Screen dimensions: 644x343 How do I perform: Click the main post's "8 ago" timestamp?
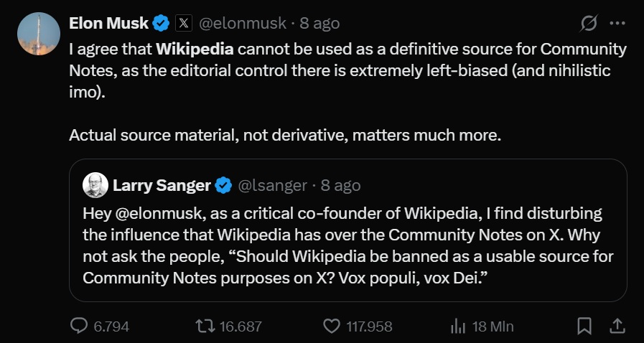coord(319,24)
